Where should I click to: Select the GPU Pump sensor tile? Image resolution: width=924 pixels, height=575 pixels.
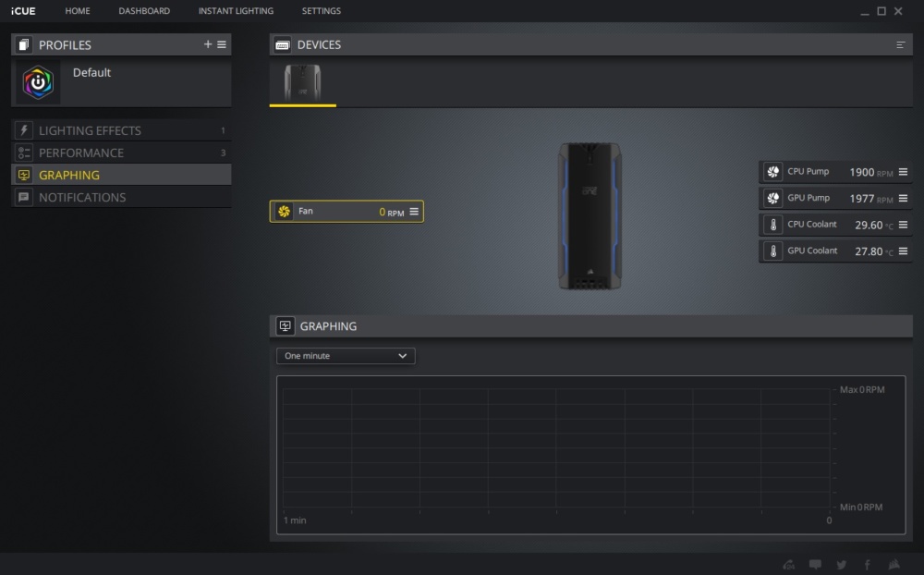[x=835, y=198]
